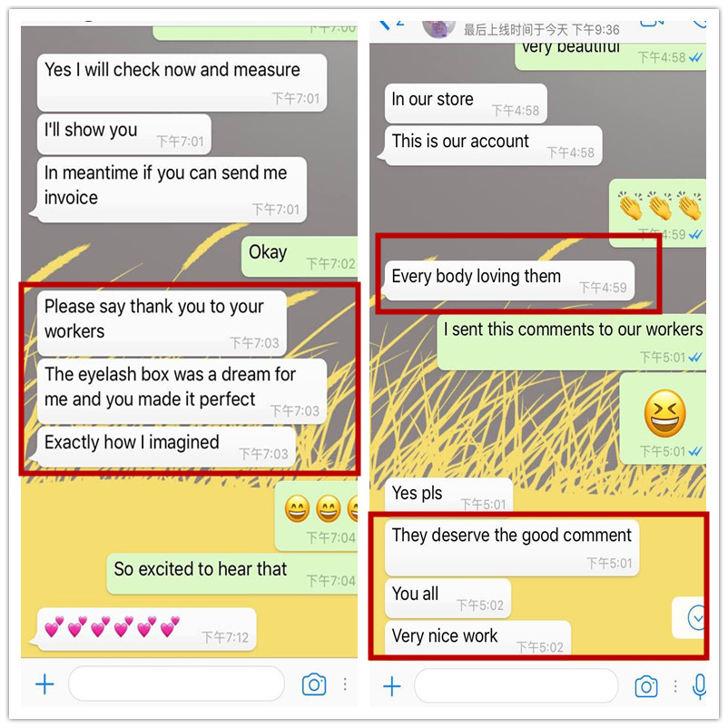Focus the message input field in right chat
The height and width of the screenshot is (728, 728).
[x=516, y=685]
